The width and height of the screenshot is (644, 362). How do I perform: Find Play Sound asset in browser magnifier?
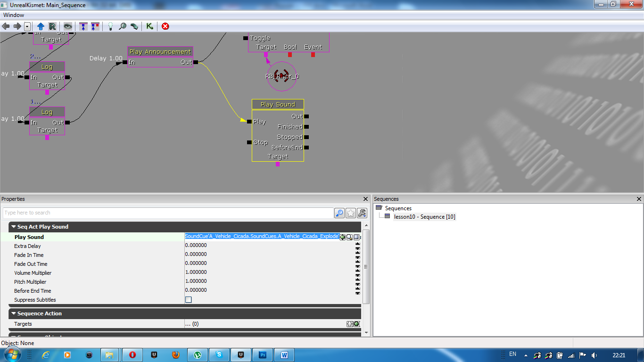tap(350, 237)
